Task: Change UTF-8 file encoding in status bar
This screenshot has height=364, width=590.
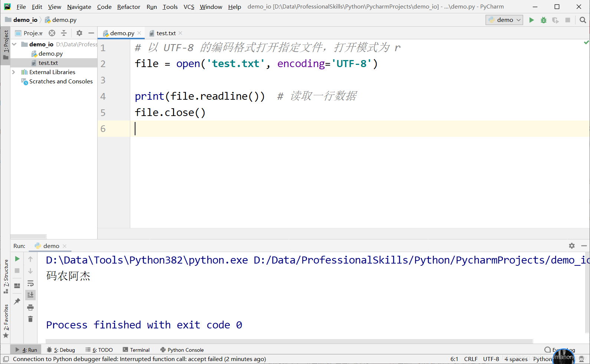Action: pyautogui.click(x=491, y=359)
